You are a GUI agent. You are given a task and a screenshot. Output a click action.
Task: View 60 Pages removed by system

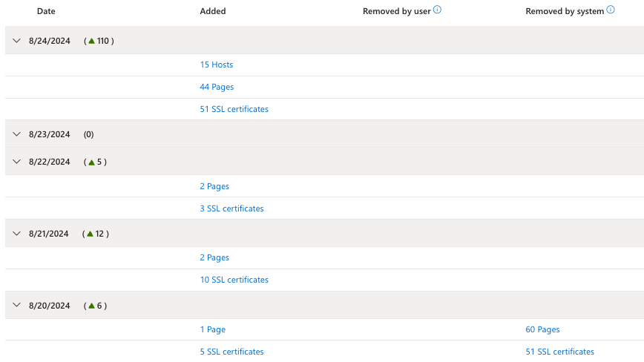tap(542, 329)
